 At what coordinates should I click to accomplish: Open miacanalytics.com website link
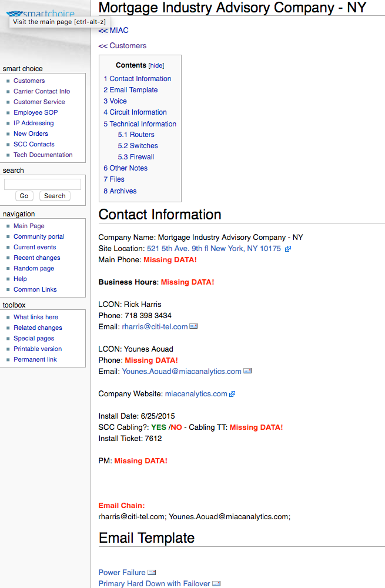[196, 394]
